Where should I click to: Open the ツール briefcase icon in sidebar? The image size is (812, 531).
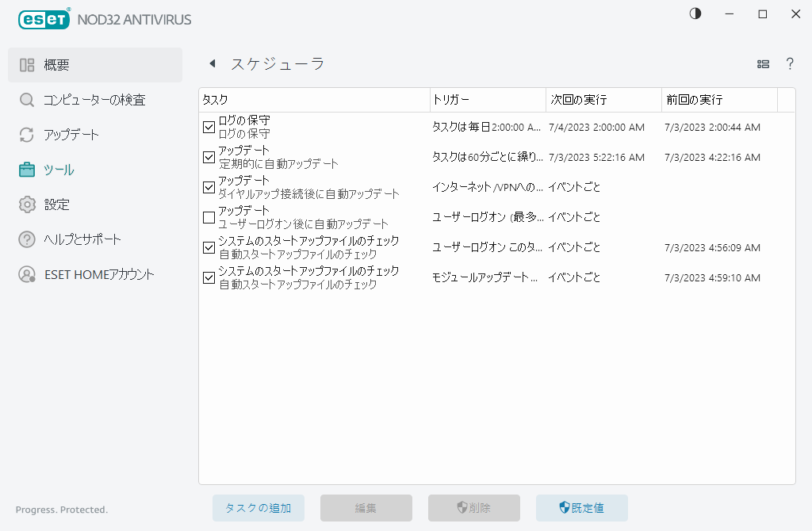click(x=26, y=169)
